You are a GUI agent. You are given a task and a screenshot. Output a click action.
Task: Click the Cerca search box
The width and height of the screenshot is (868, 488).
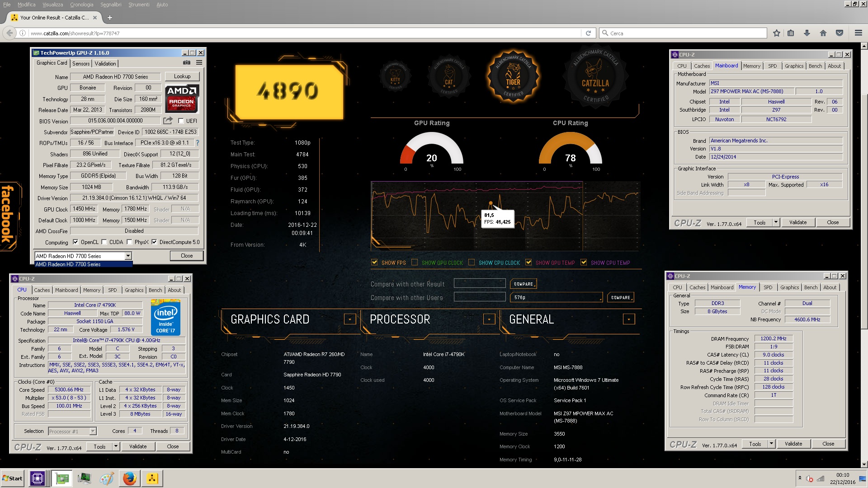pyautogui.click(x=683, y=33)
